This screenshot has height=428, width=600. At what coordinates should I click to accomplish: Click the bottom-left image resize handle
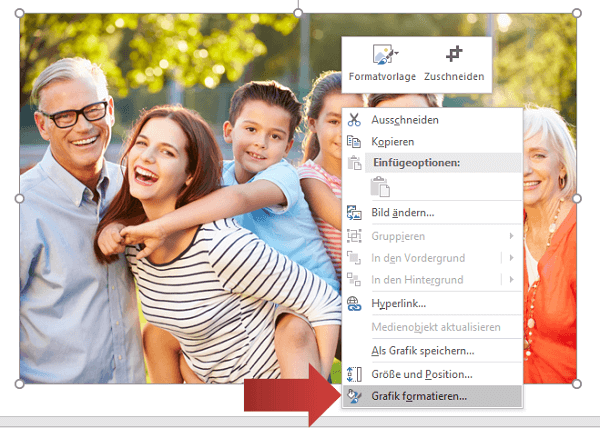point(20,384)
